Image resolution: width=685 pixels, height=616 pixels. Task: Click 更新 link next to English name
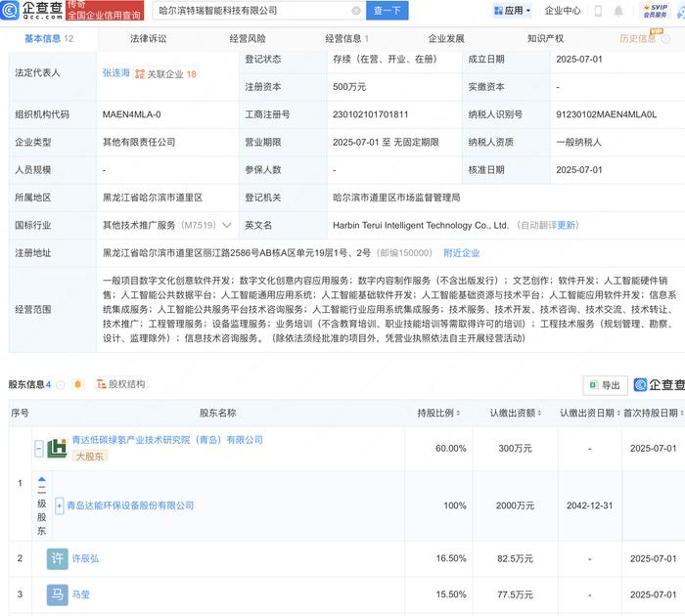567,225
